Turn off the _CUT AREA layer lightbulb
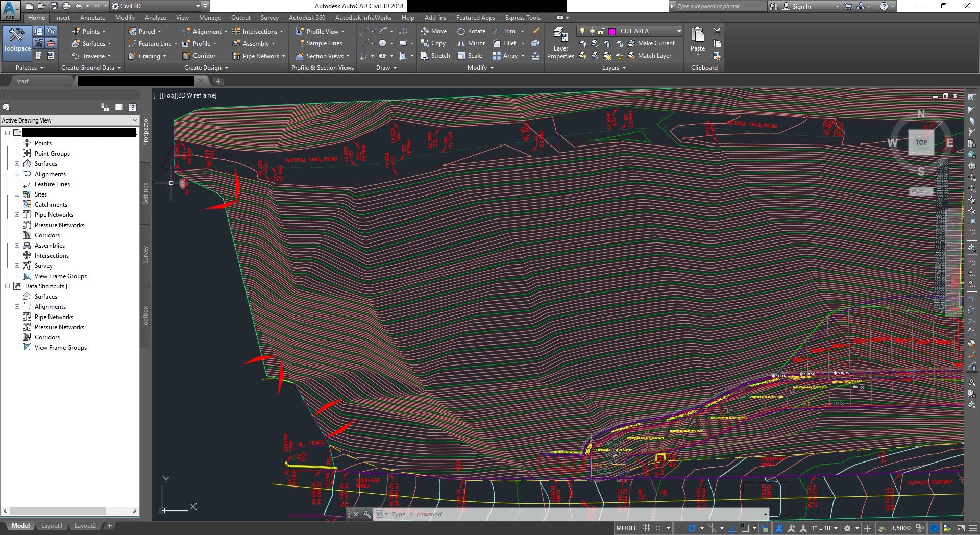Screen dimensions: 980x535 click(582, 31)
